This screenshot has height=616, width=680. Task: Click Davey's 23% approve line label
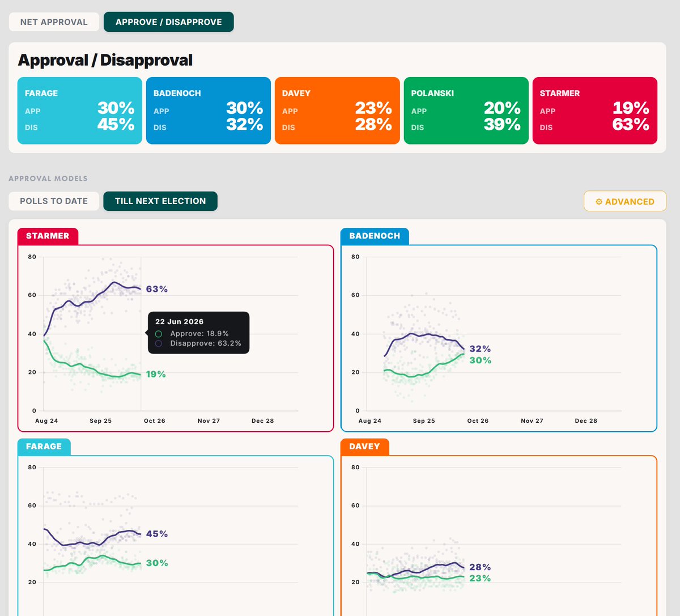[x=480, y=579]
